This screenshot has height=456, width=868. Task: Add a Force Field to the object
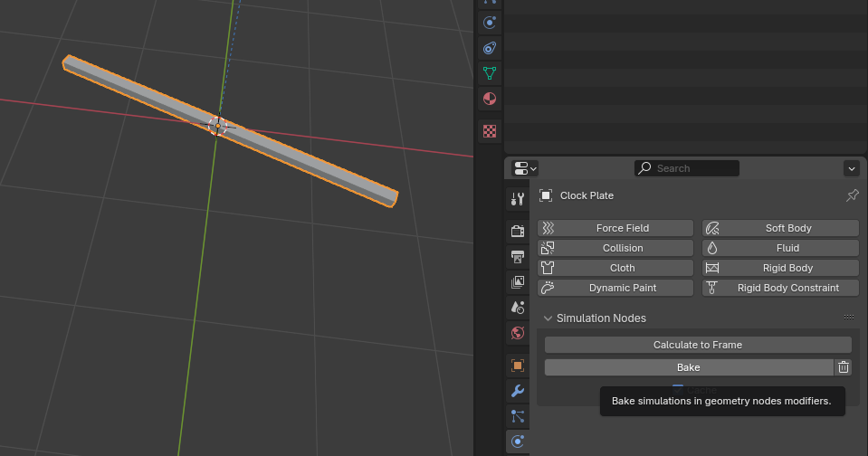615,228
